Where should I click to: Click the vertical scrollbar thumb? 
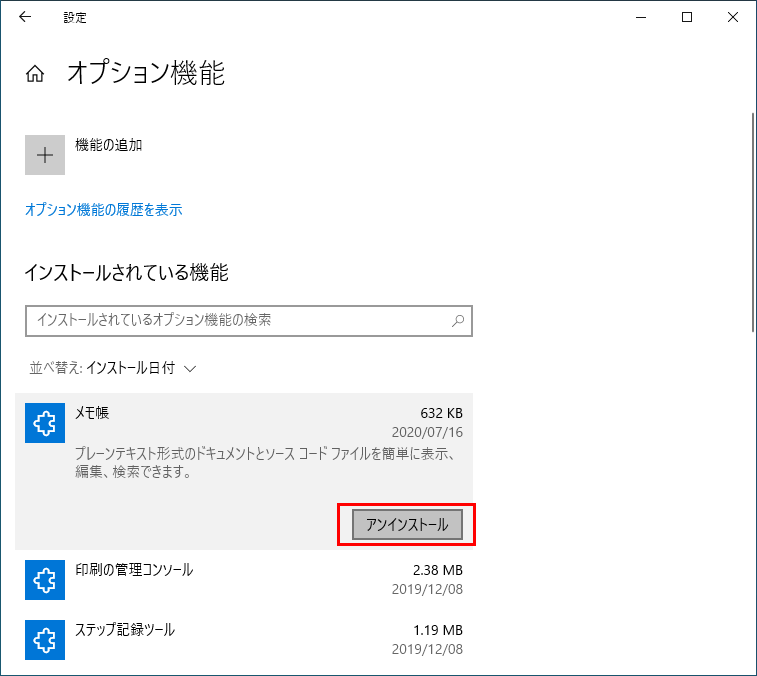(x=753, y=222)
